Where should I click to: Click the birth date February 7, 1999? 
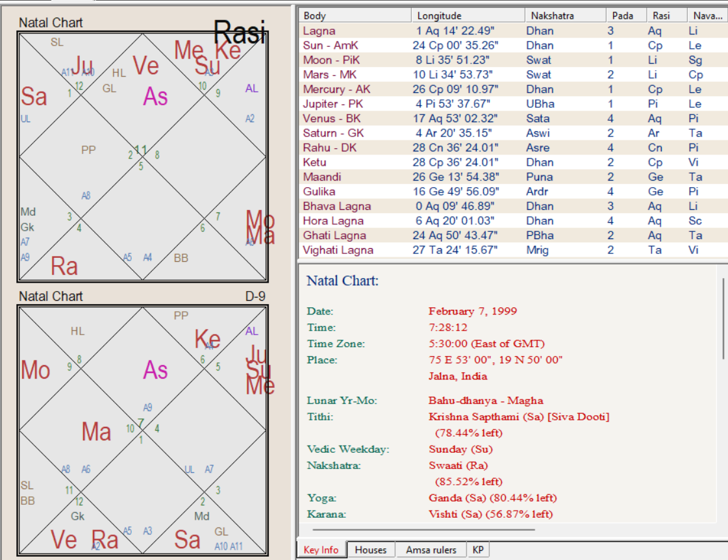[472, 311]
